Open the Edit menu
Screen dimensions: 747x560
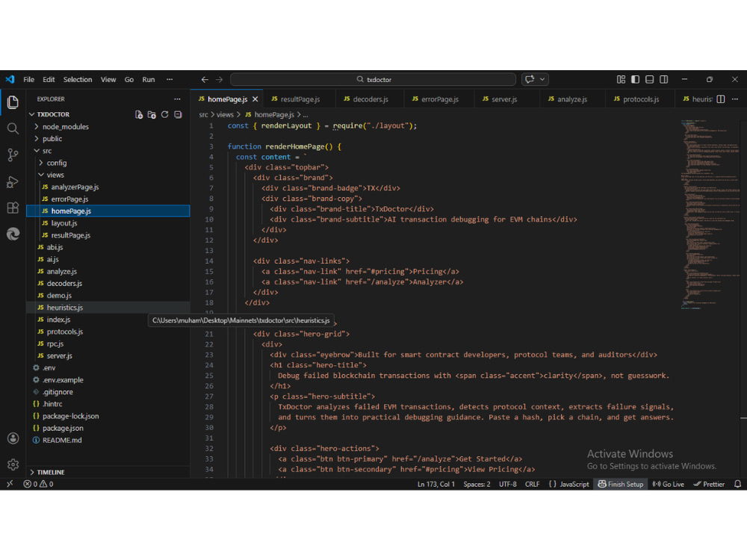(x=49, y=80)
